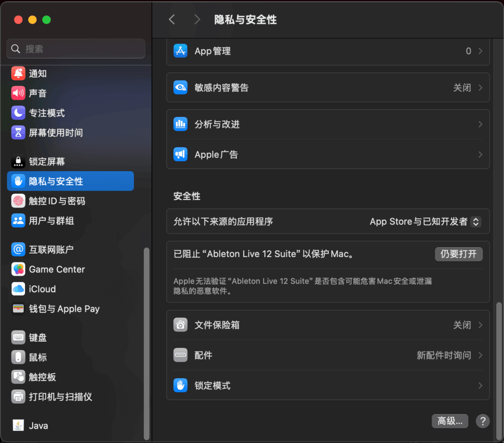
Task: Open the 允许以下来源的应用程序 popup menu
Action: point(425,222)
